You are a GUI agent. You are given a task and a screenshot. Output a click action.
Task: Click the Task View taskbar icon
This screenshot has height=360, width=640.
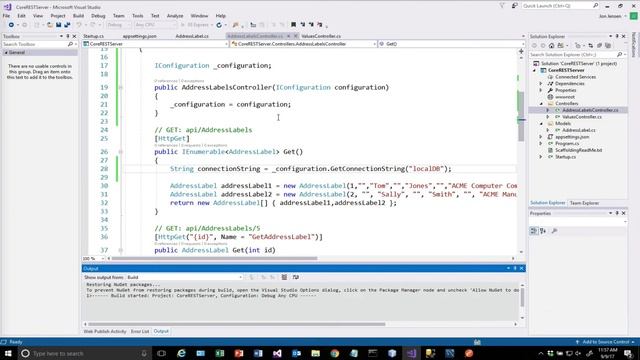click(x=162, y=353)
